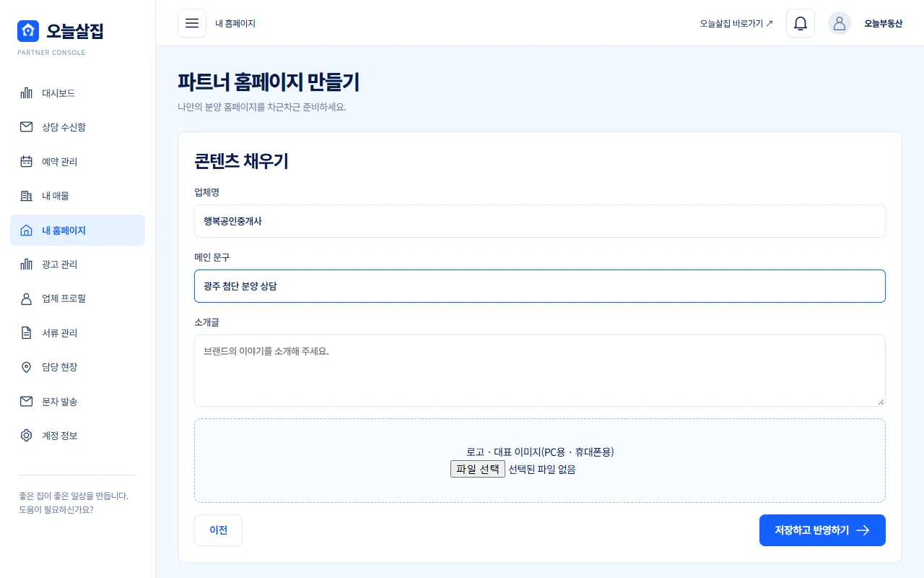This screenshot has width=924, height=578.
Task: Focus the 업체명 input field
Action: pos(540,221)
